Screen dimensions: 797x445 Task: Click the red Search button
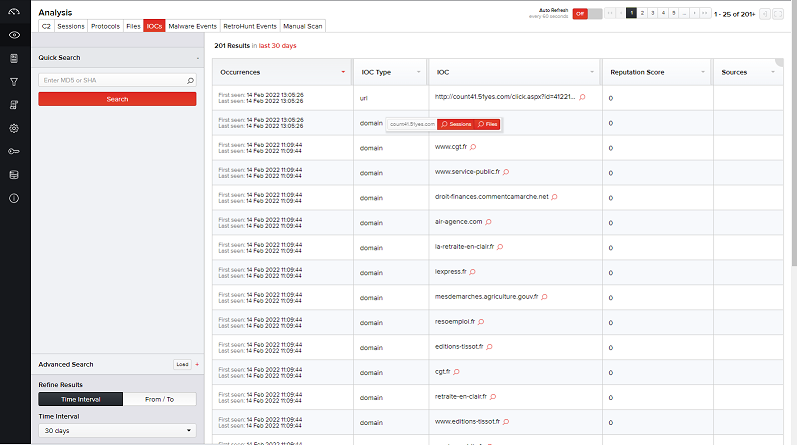pyautogui.click(x=117, y=99)
